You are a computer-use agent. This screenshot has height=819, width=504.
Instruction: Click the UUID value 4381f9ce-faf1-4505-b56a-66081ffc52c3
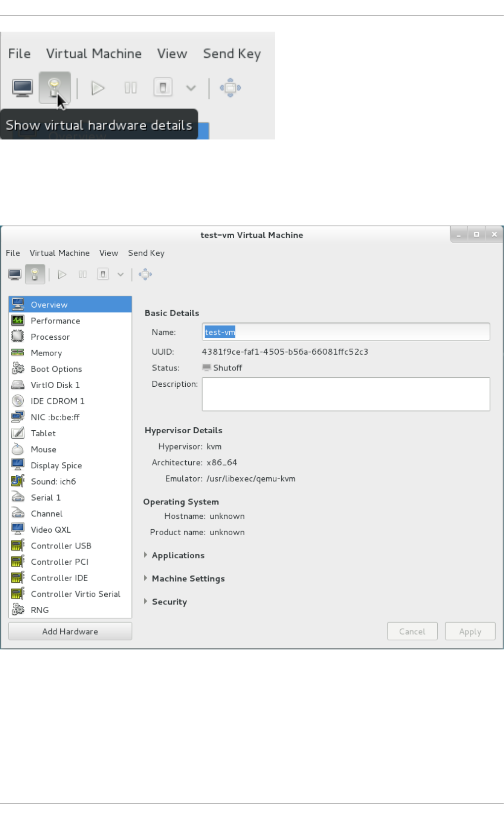click(285, 352)
